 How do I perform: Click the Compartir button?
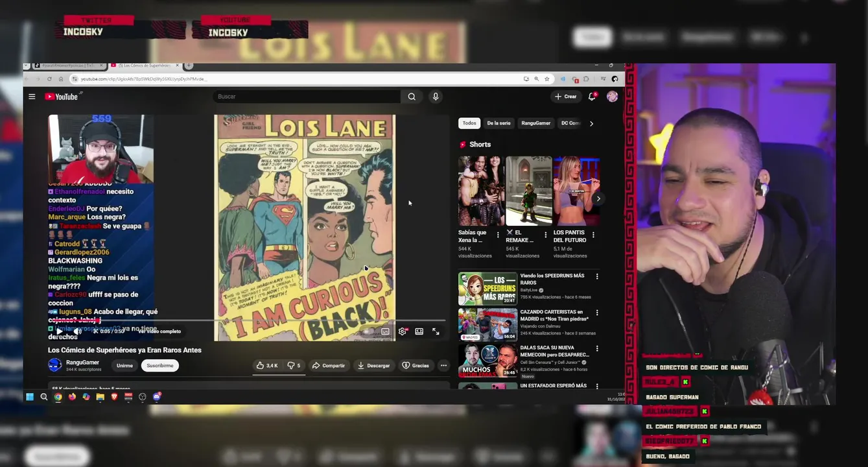[329, 365]
